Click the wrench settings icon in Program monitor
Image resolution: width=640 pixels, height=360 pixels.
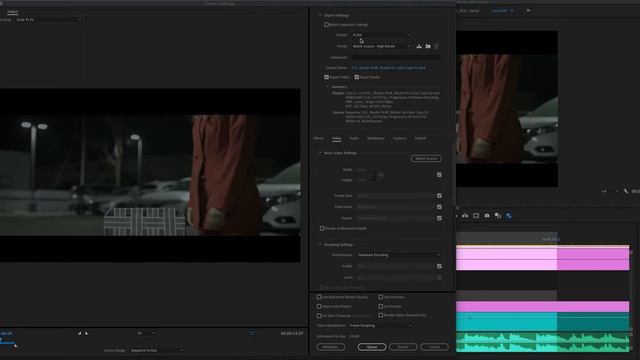[x=626, y=191]
